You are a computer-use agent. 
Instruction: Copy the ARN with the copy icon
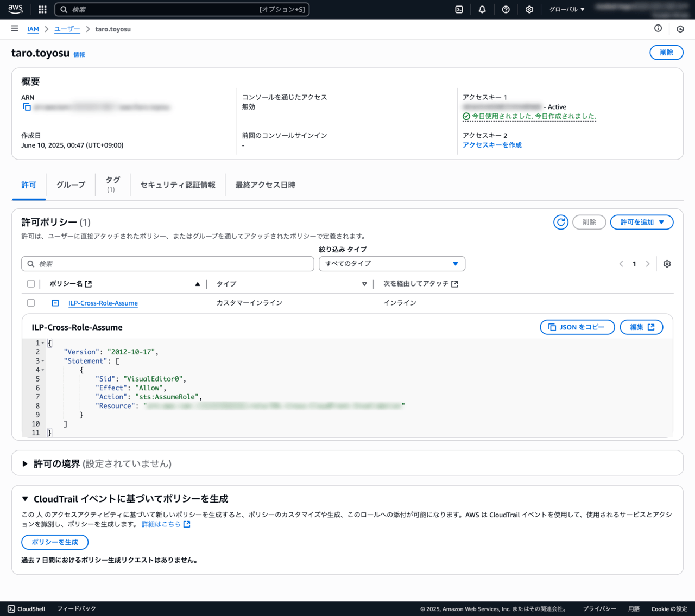tap(27, 107)
